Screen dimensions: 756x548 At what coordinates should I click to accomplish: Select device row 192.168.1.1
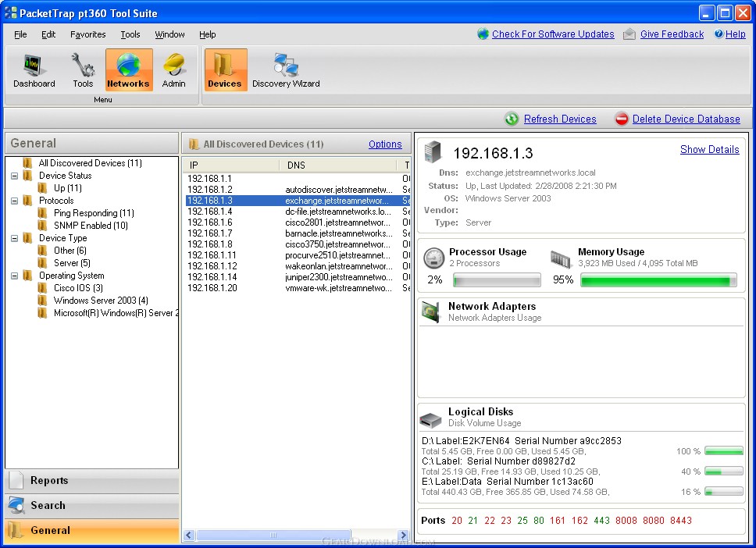coord(298,179)
